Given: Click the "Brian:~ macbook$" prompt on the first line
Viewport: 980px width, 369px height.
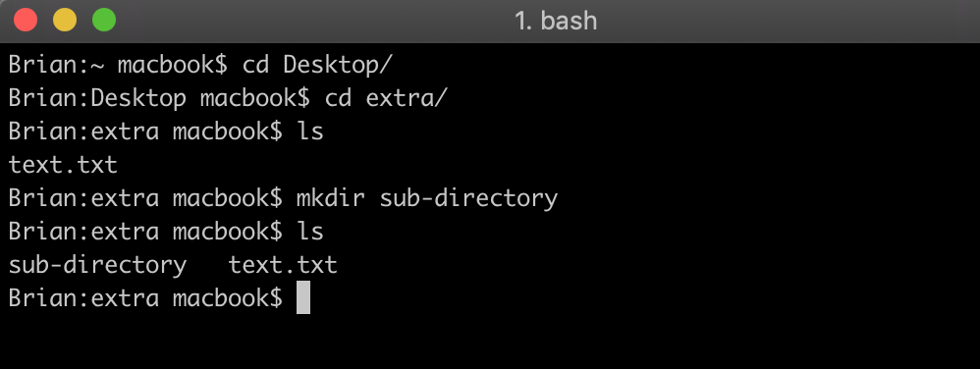Looking at the screenshot, I should [118, 65].
